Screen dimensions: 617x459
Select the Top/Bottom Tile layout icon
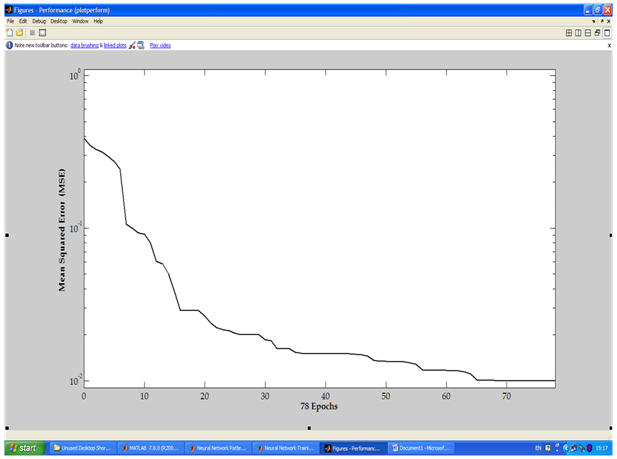pyautogui.click(x=587, y=32)
